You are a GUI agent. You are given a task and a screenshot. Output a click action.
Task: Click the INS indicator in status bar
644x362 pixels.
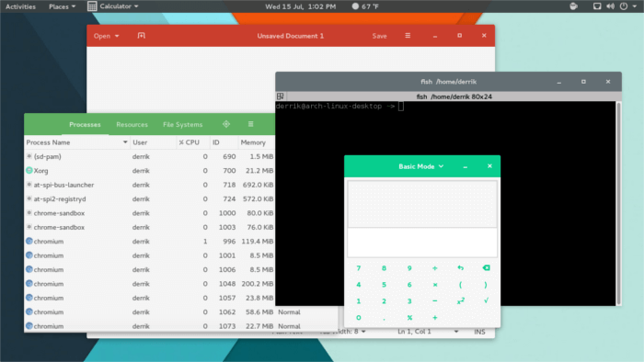[x=479, y=332]
